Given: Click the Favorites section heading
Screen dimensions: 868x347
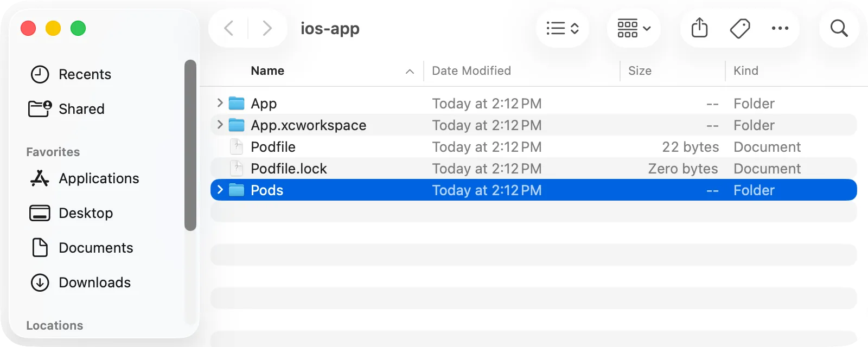Looking at the screenshot, I should (53, 152).
